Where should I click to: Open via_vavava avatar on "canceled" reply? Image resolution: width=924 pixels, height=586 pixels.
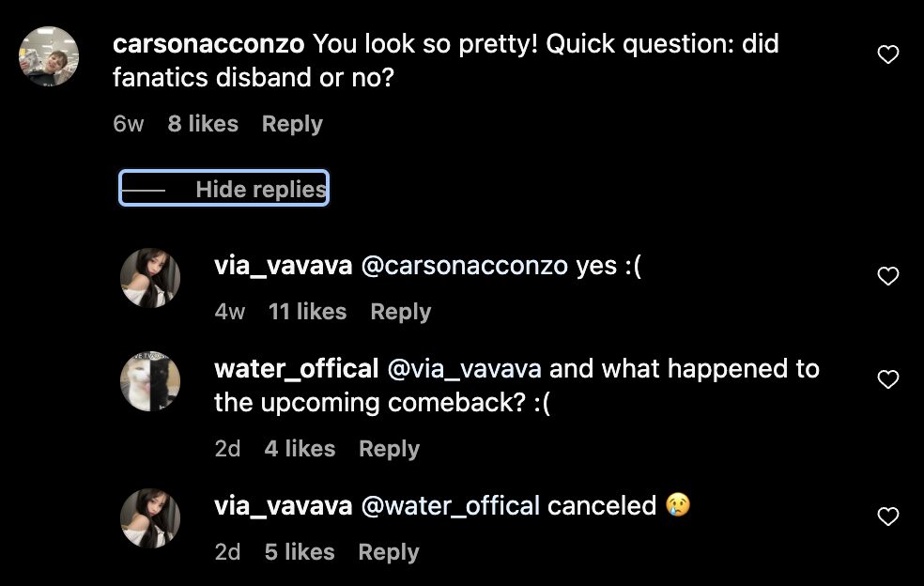click(150, 518)
